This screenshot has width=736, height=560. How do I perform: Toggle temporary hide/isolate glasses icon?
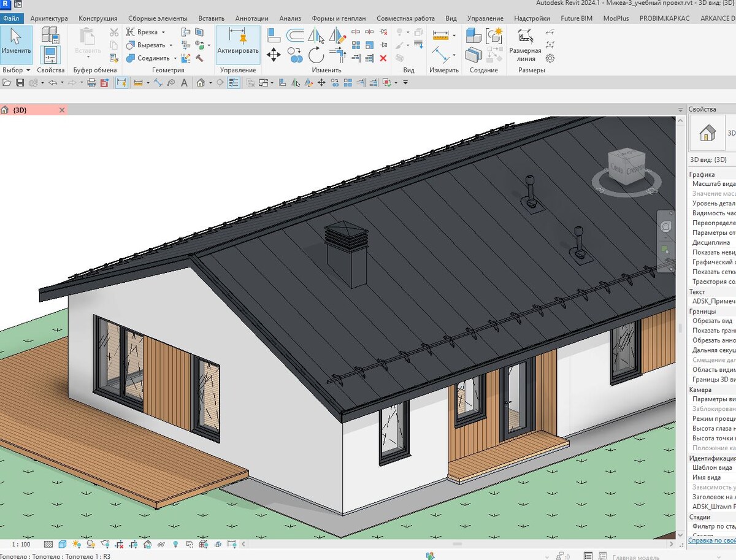click(x=161, y=543)
